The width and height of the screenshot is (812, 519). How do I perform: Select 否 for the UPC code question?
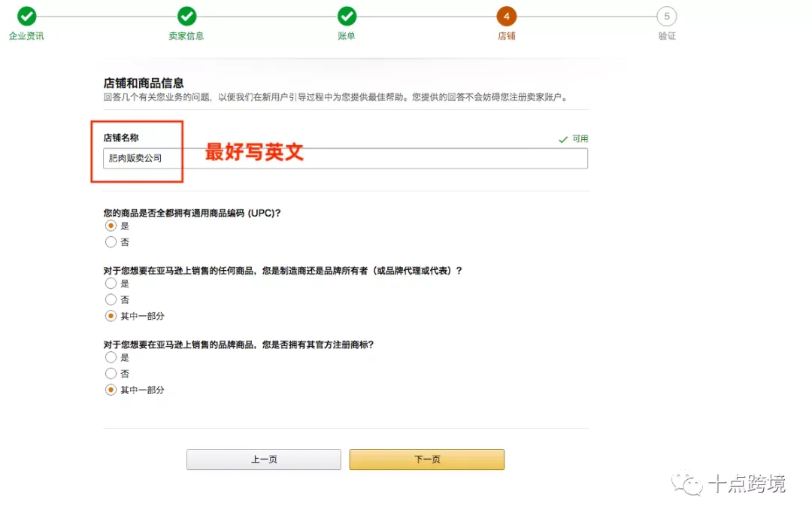111,242
